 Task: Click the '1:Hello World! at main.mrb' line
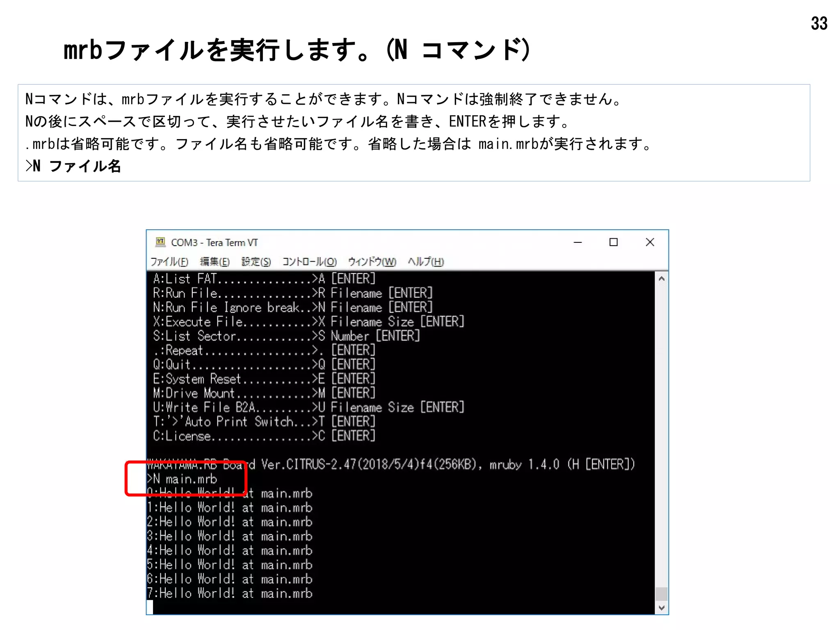coord(230,508)
